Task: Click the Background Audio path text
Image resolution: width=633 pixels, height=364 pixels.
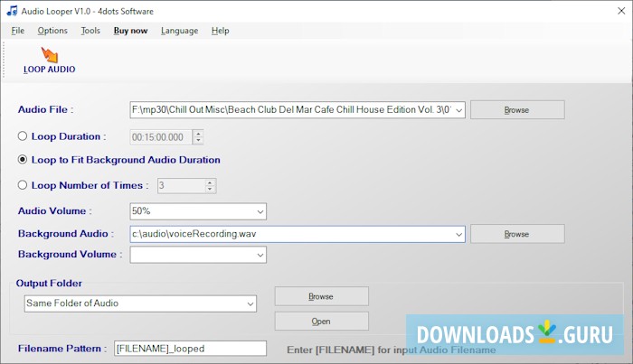Action: [x=194, y=234]
